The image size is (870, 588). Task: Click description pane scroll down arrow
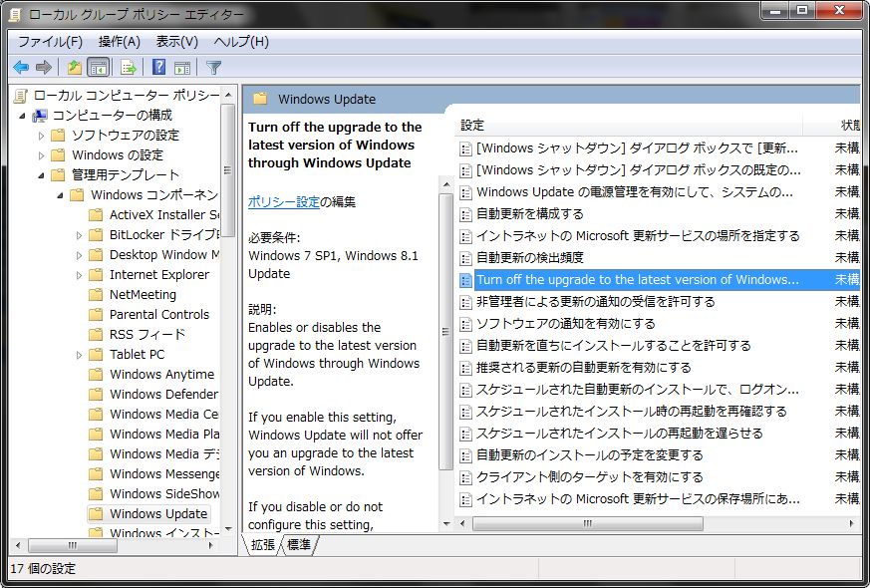(446, 523)
